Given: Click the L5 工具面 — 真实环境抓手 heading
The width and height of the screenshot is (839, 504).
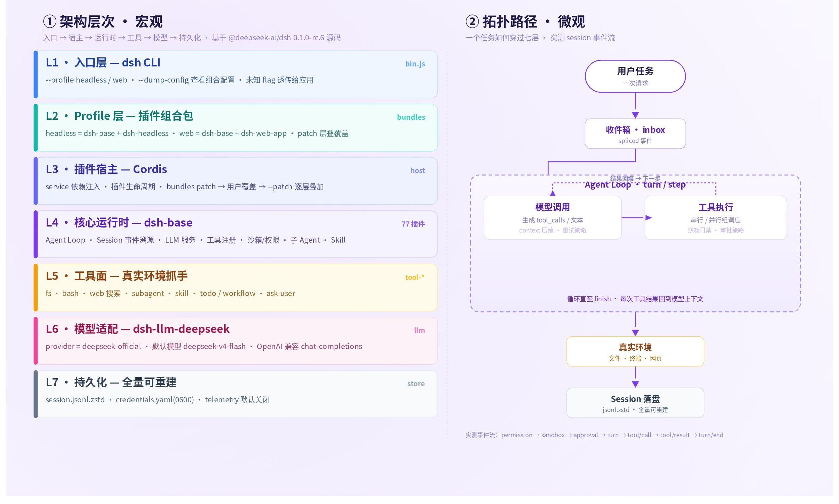Looking at the screenshot, I should 116,276.
